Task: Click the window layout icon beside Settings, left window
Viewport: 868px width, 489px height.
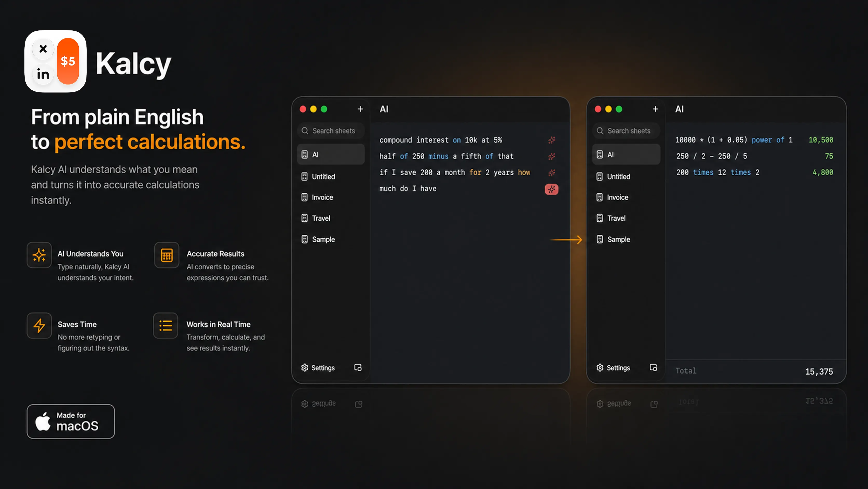Action: 358,367
